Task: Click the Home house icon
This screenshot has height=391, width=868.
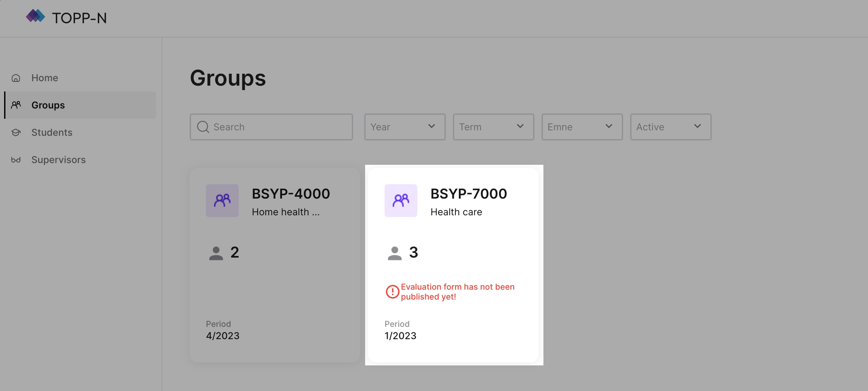Action: (16, 78)
